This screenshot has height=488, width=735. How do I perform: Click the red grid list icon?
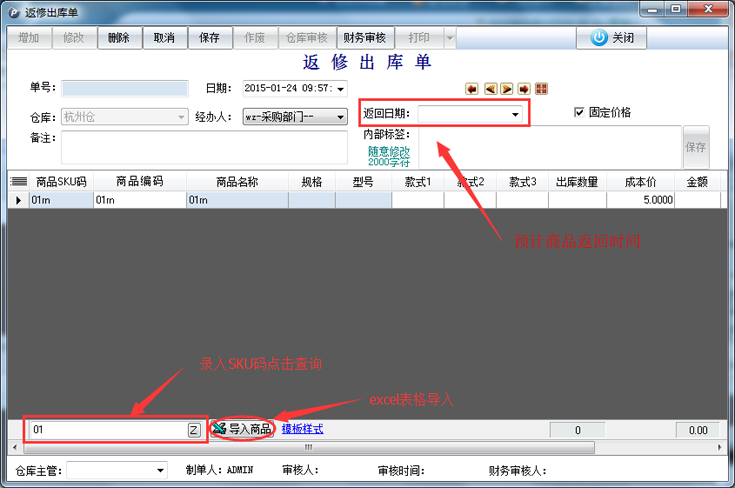pos(542,89)
